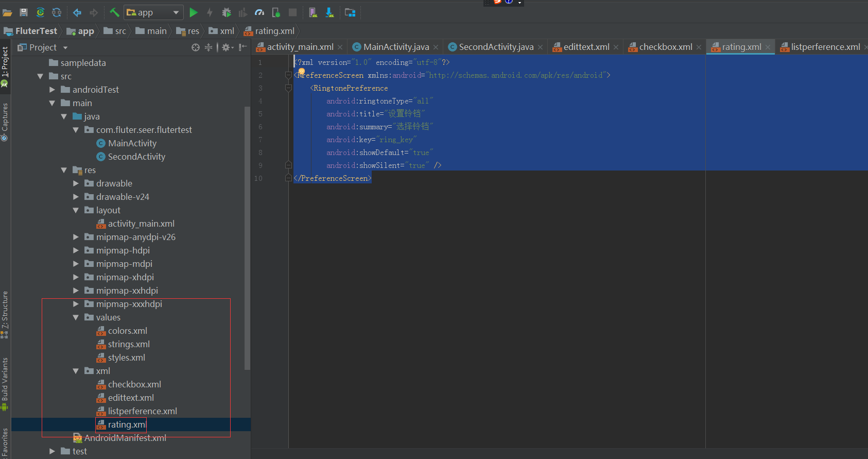Expand the drawable folder arrow
Image resolution: width=868 pixels, height=459 pixels.
tap(76, 183)
